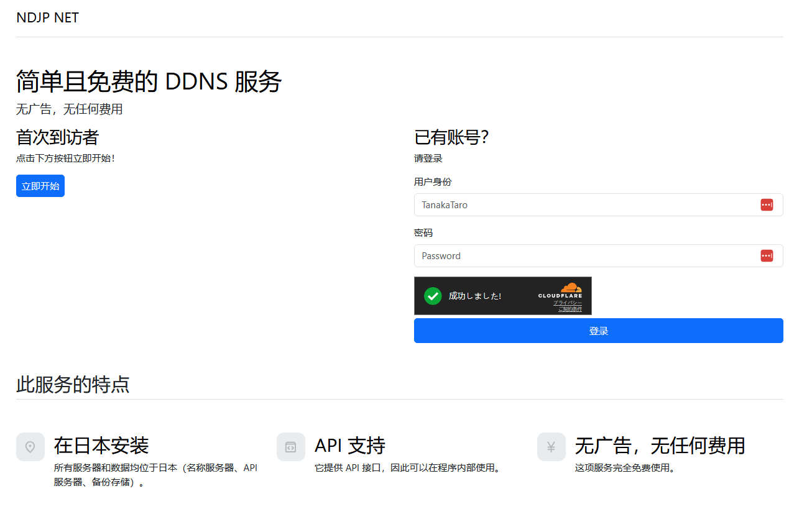Click the 这项服务完全免费使用。 description
The width and height of the screenshot is (812, 527).
(625, 468)
